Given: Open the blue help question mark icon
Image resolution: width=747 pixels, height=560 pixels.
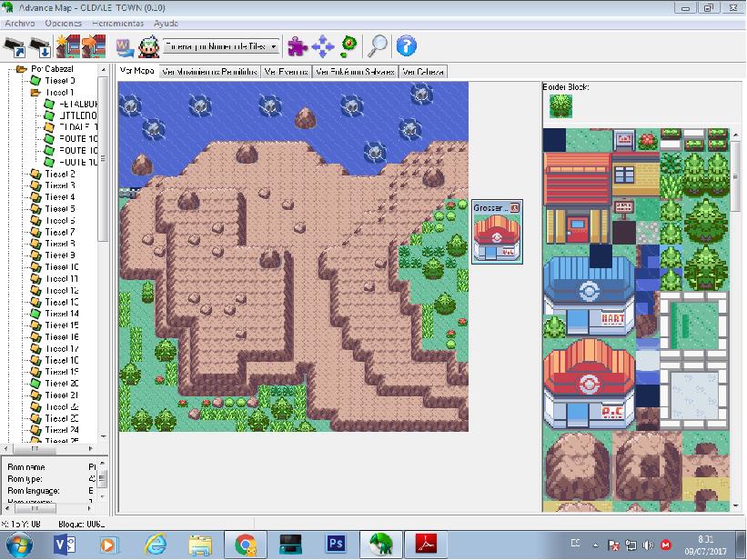Looking at the screenshot, I should coord(407,45).
